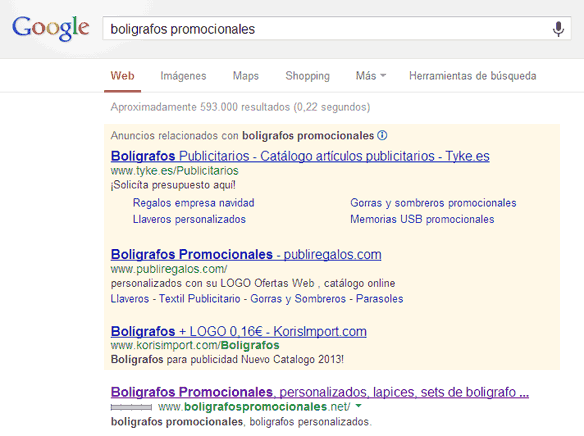Click the www.tyke.es/Publicitarios URL text
584x436 pixels.
[x=175, y=171]
